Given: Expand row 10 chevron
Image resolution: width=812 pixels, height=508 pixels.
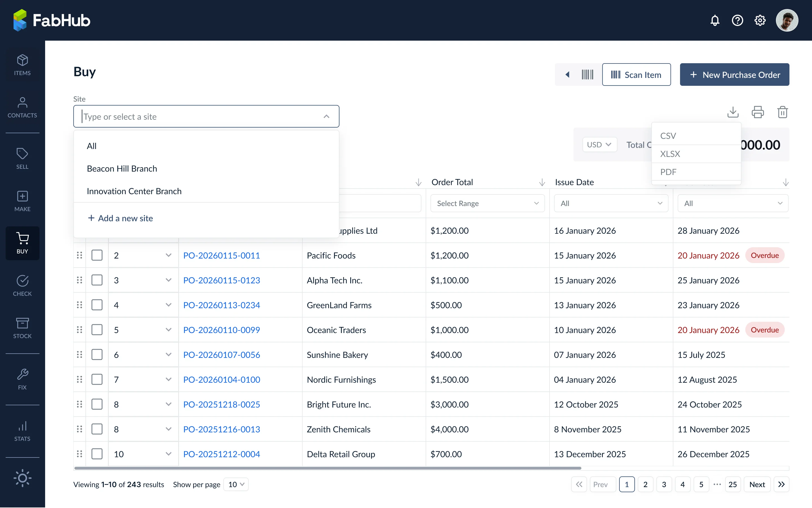Looking at the screenshot, I should click(x=168, y=454).
